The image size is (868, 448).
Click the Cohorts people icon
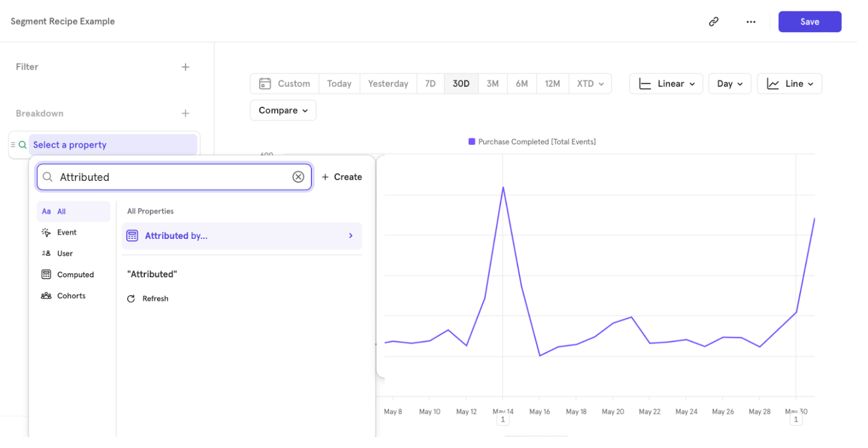[46, 296]
